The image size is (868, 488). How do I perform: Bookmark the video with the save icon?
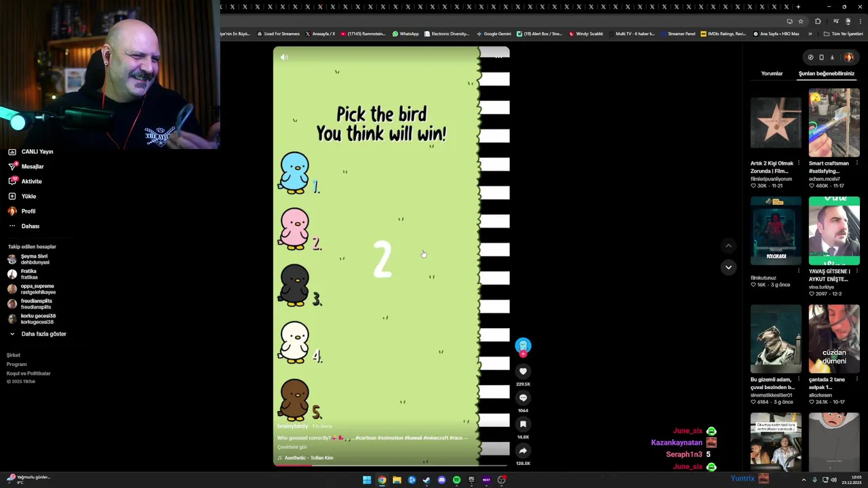[x=523, y=424]
